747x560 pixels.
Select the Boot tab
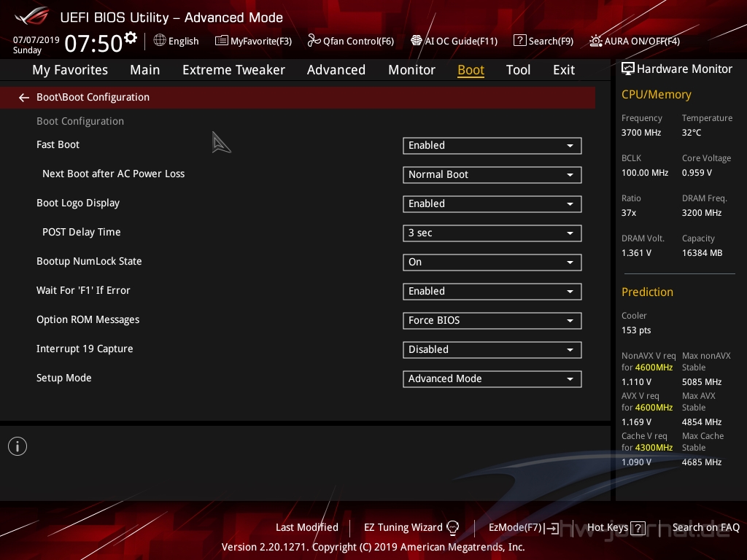click(471, 70)
